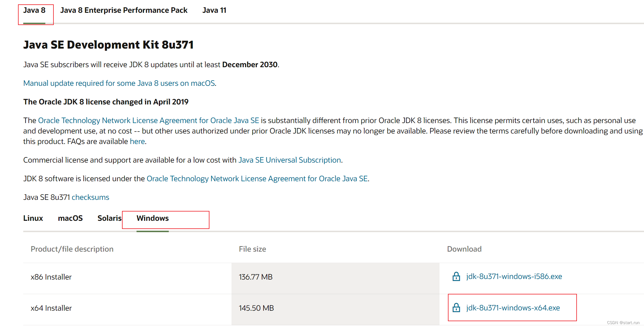644x327 pixels.
Task: Click the Java SE Development Kit 8u371 heading
Action: coord(108,45)
